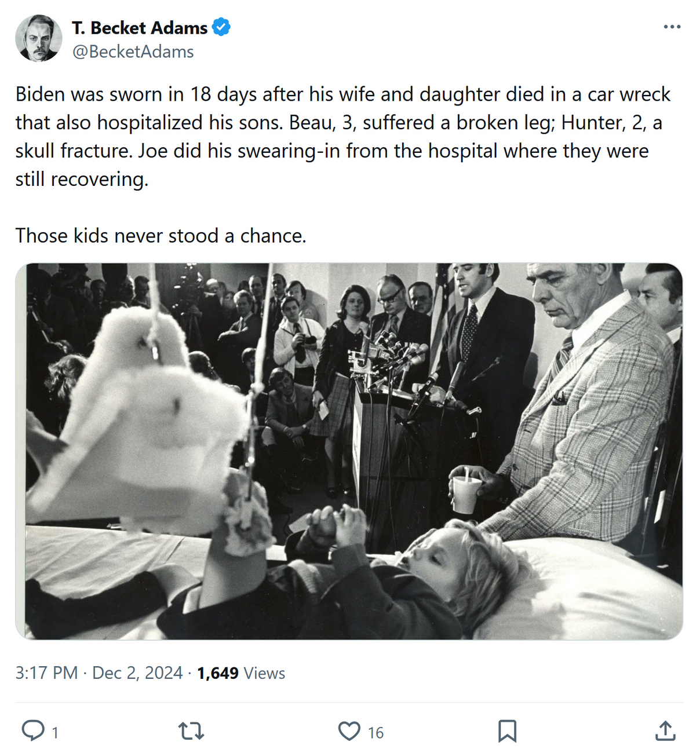Click the text "still recovering." in the tweet
Viewport: 700px width, 753px height.
click(82, 179)
